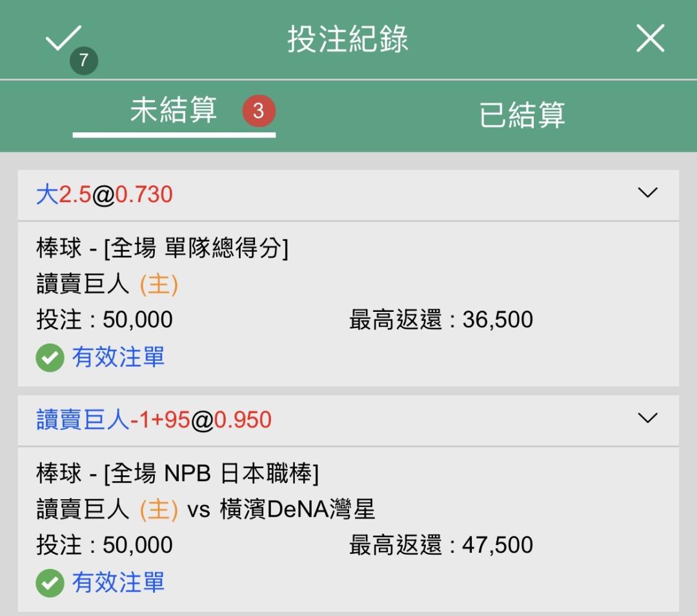
Task: Tap the dark badge showing 7
Action: 83,61
